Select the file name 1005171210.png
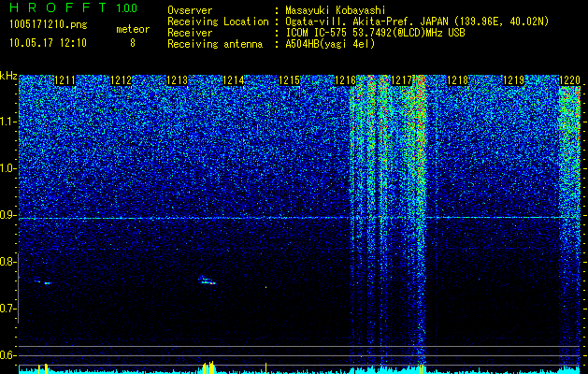Screen dimensions: 588x374 coord(49,25)
